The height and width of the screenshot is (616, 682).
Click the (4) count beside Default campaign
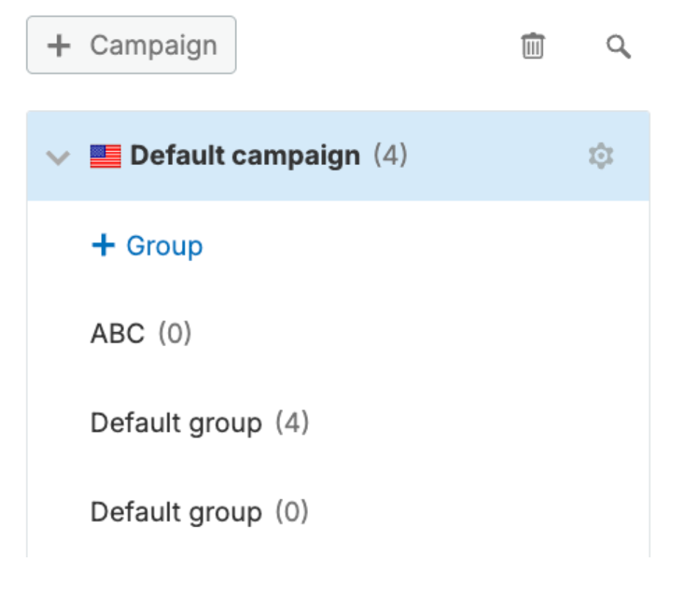(390, 155)
